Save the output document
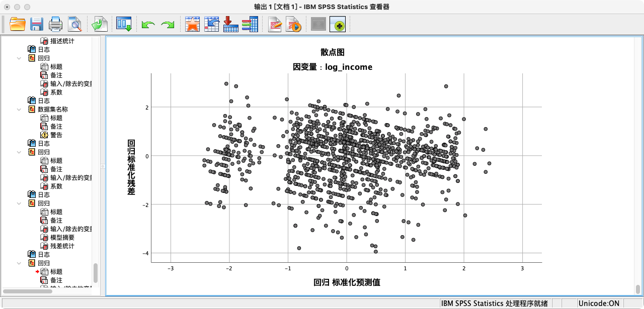This screenshot has width=644, height=309. [36, 24]
